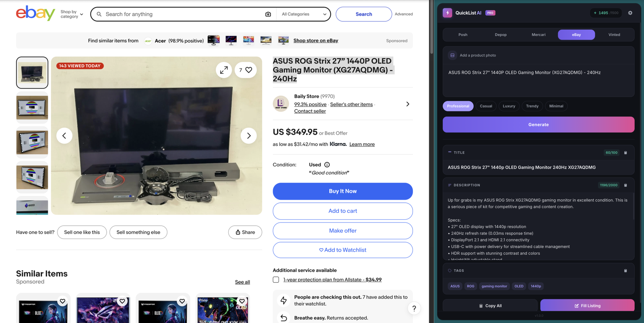Click the OLED tag chip
Screen dimensions: 644x323
tap(519, 286)
